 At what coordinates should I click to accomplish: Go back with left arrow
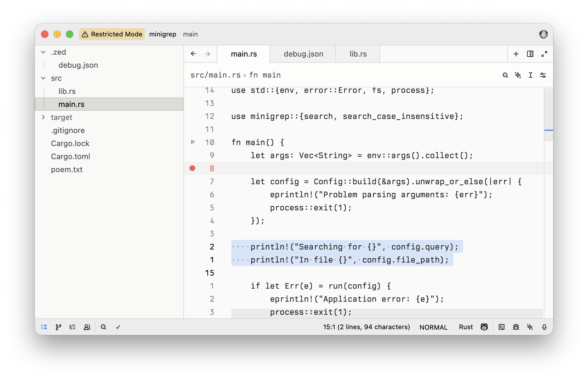coord(193,54)
